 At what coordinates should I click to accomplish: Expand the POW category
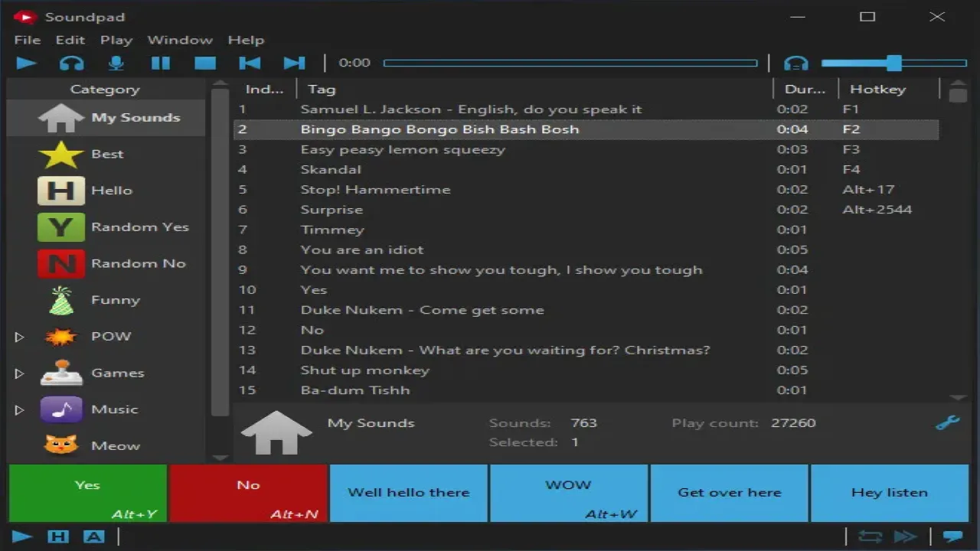(19, 337)
